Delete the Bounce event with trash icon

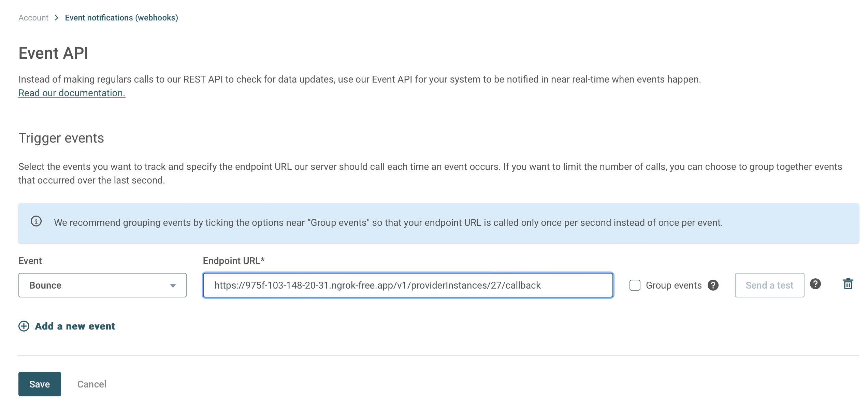click(x=848, y=284)
